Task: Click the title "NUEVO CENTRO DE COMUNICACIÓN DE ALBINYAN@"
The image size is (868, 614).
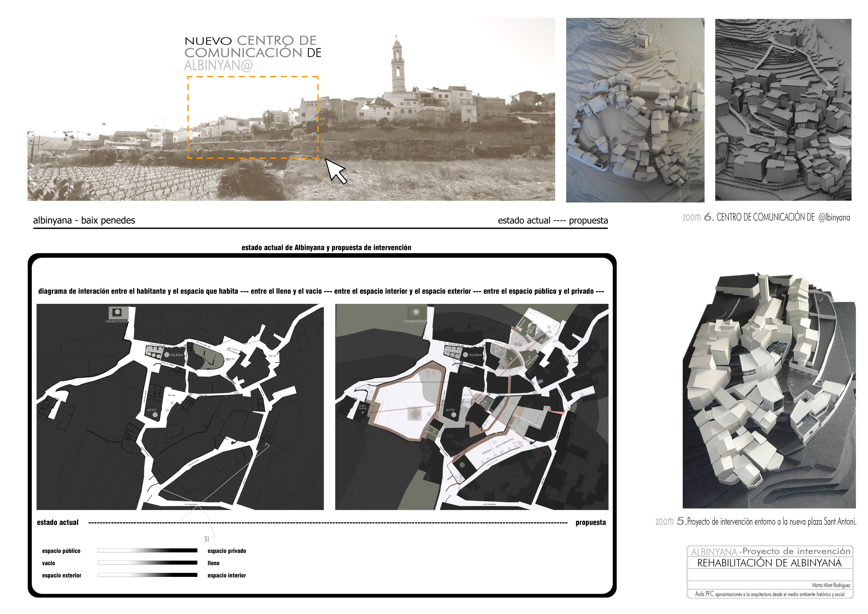Action: [253, 53]
